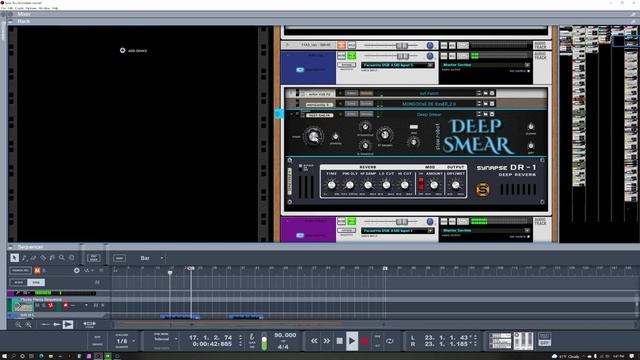The image size is (640, 360).
Task: Click the orange M mute-all icon
Action: tap(37, 270)
